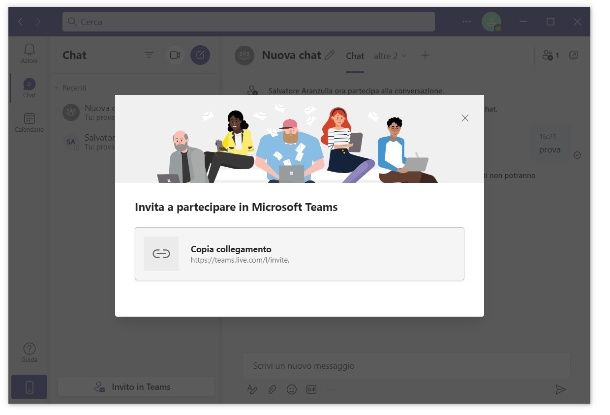Close the invite dialog with the X
610x415 pixels.
(x=465, y=118)
